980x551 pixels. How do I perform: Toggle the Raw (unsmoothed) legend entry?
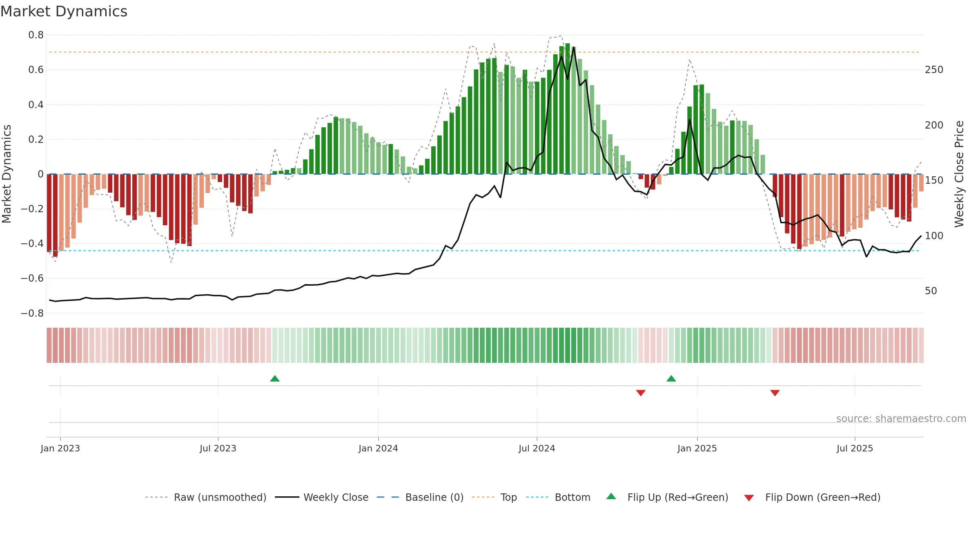[x=205, y=497]
